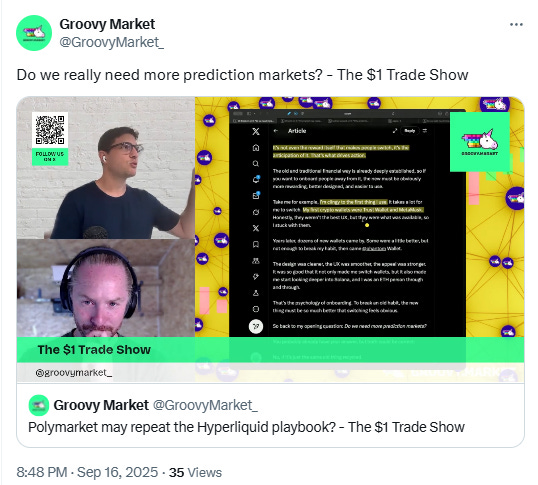
Task: Open the quoted tweet about Polymarket and Hyperliquid
Action: 270,415
